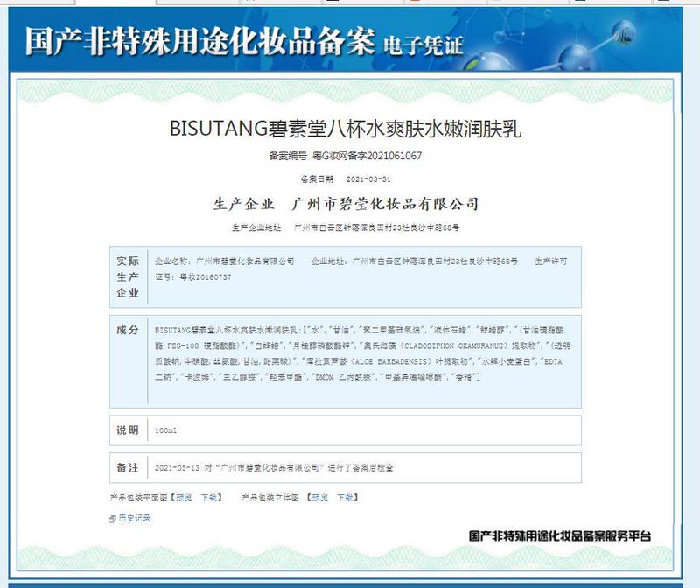The width and height of the screenshot is (700, 588).
Task: Click the CLADOSIPHON OKAMURANUS ingredient text
Action: pyautogui.click(x=454, y=346)
